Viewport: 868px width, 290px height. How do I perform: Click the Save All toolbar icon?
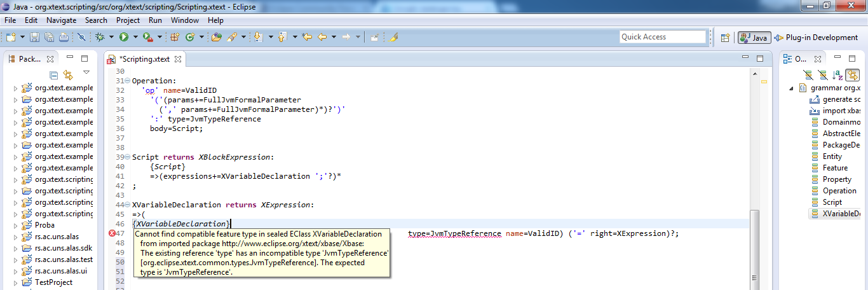pos(49,38)
